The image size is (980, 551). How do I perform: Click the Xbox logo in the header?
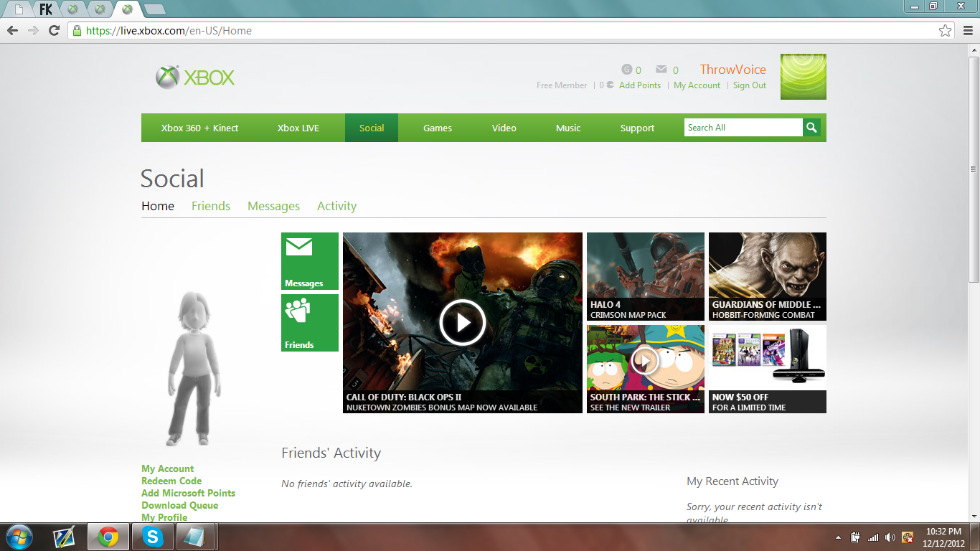[x=195, y=77]
